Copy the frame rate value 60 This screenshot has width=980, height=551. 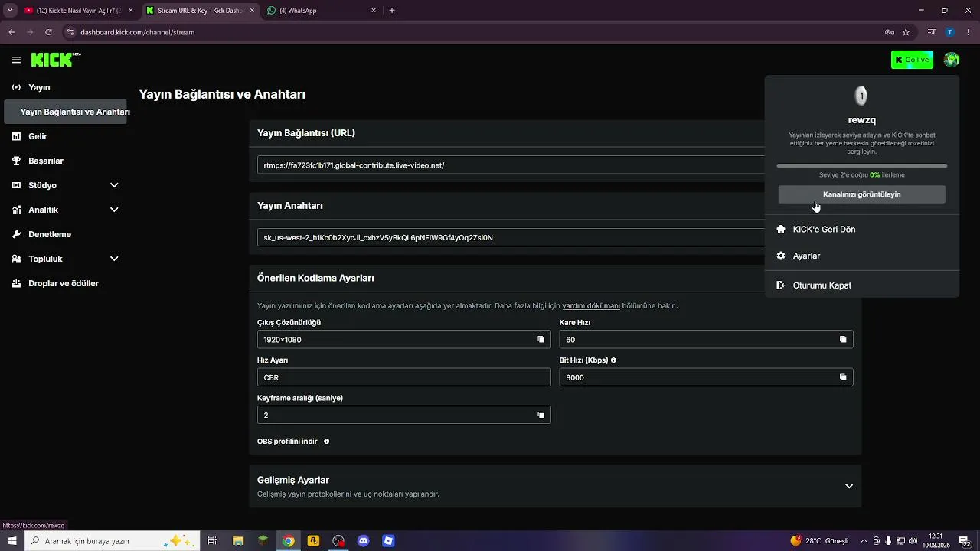[843, 340]
